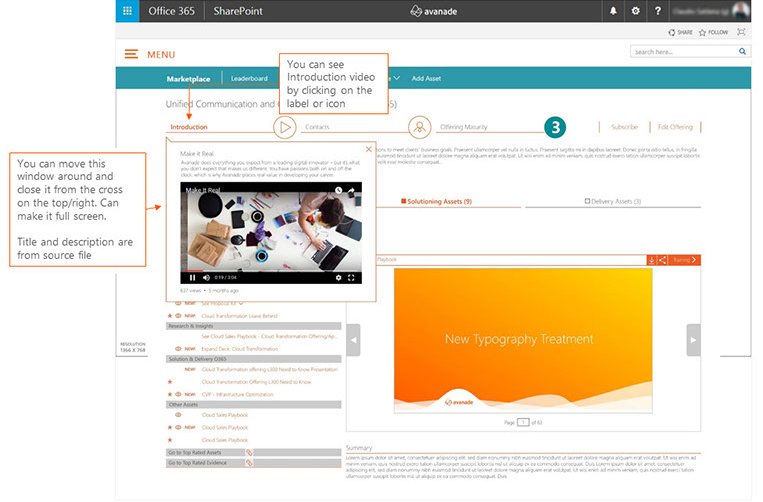The image size is (763, 502).
Task: Click in the search here field
Action: [683, 51]
